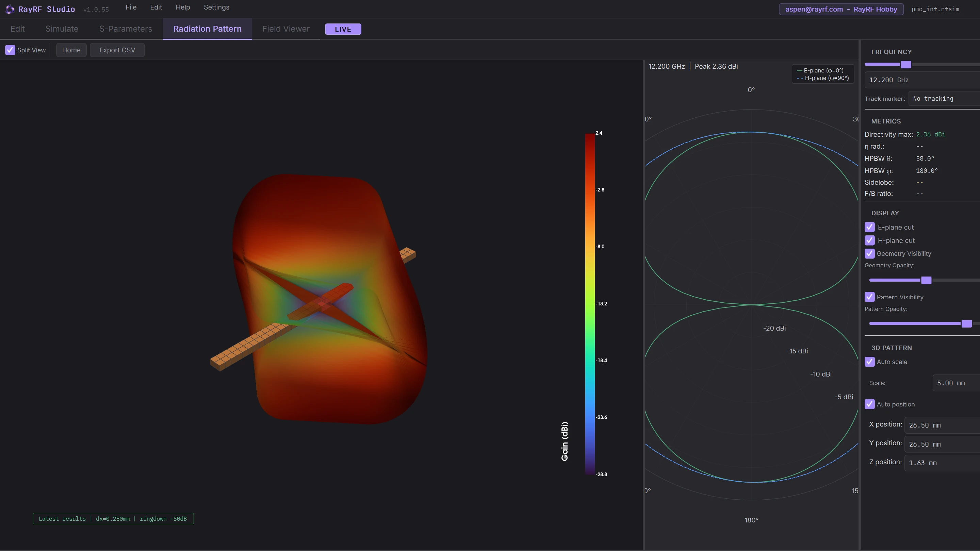The image size is (980, 551).
Task: Toggle Pattern Visibility checkbox
Action: pos(870,297)
